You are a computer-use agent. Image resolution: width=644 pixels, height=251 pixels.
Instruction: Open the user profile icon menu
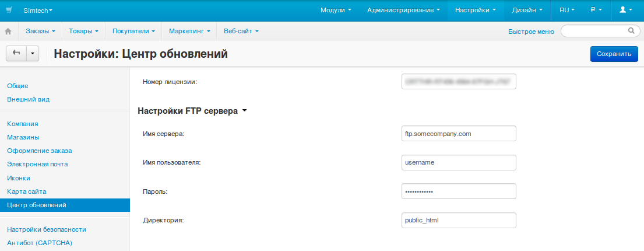tap(626, 11)
